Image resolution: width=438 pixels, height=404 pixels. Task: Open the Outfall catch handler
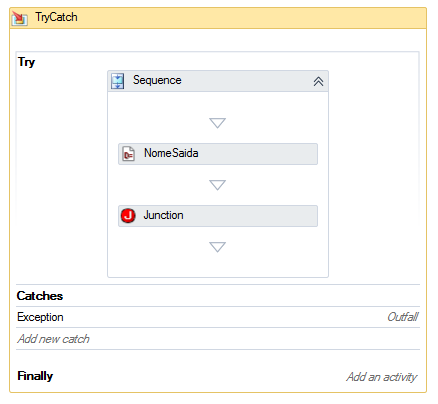[403, 317]
